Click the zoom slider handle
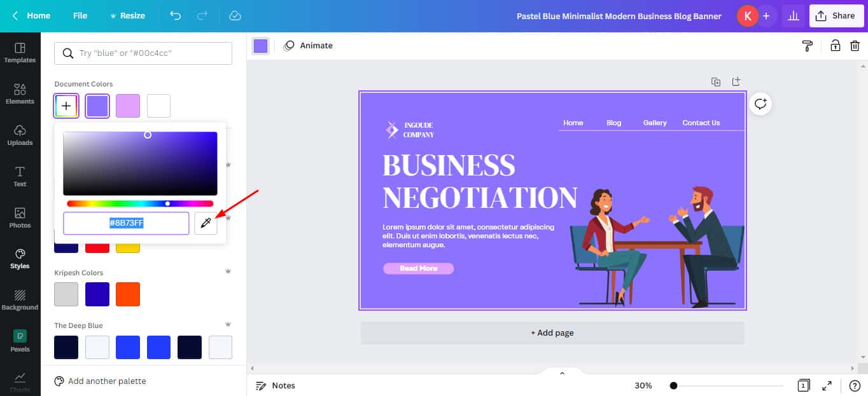 point(673,386)
